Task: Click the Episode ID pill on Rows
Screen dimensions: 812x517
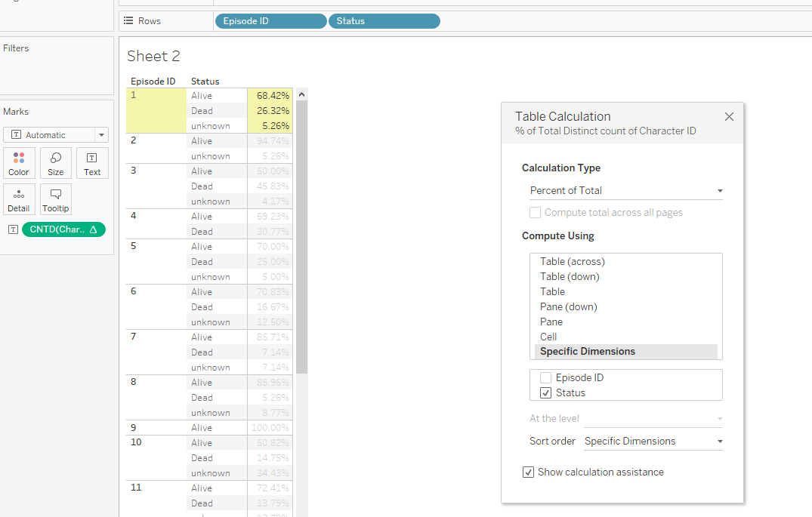Action: click(x=270, y=21)
